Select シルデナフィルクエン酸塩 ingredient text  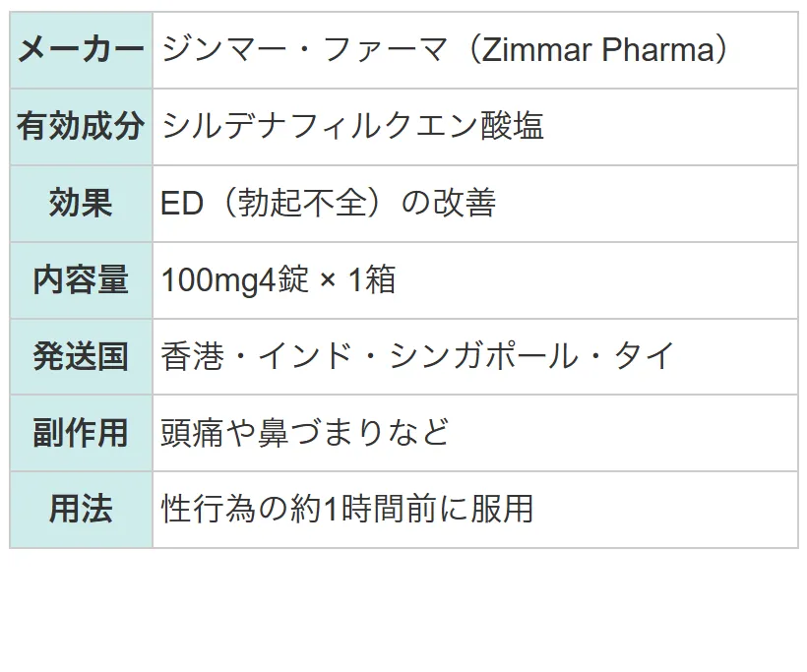pyautogui.click(x=352, y=126)
